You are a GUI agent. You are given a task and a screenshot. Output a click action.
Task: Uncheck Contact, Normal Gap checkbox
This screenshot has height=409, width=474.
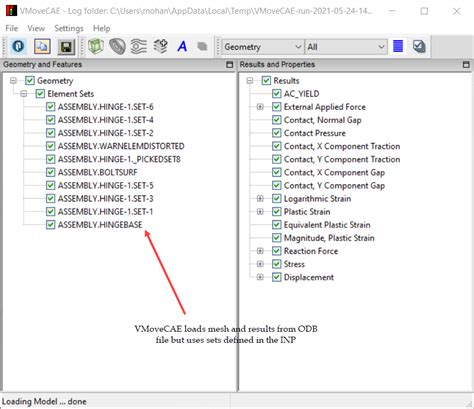click(x=276, y=120)
